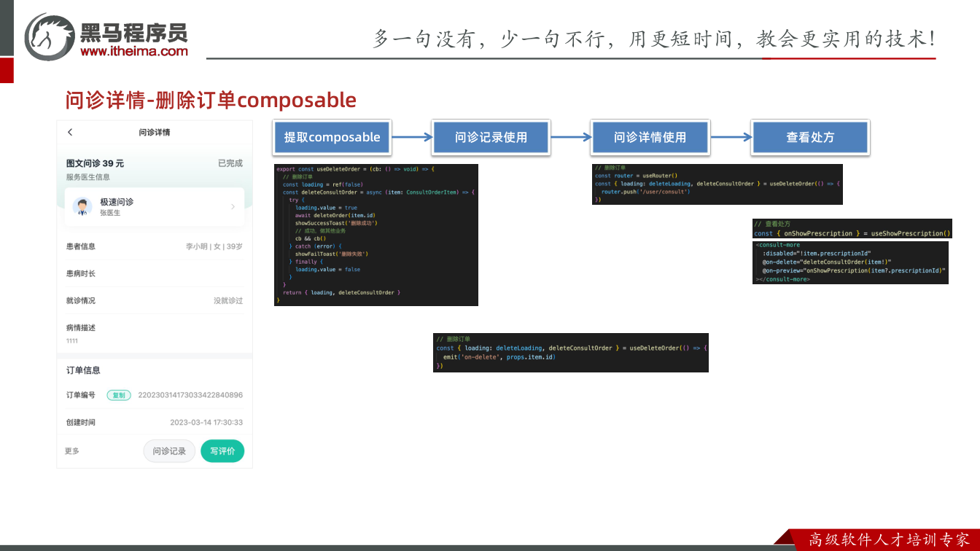Image resolution: width=980 pixels, height=551 pixels.
Task: Click the 没就诊过 value
Action: tap(228, 300)
